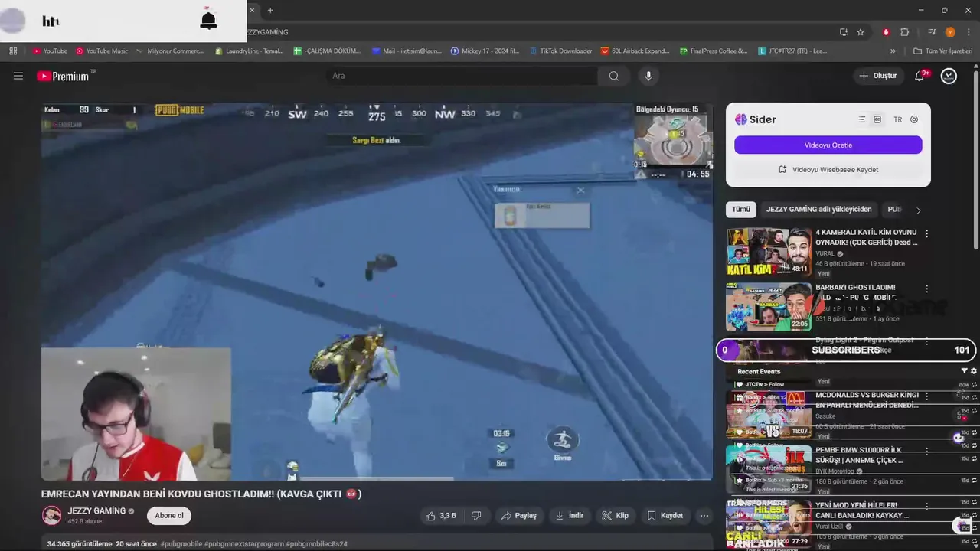Click the red recording extension icon
980x551 pixels.
tap(886, 32)
